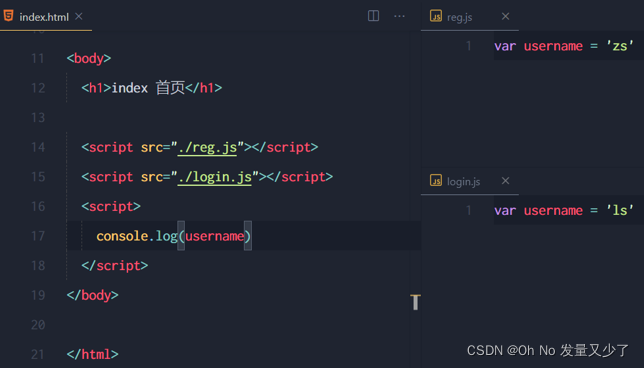Close the reg.js tab
This screenshot has height=368, width=644.
tap(506, 16)
